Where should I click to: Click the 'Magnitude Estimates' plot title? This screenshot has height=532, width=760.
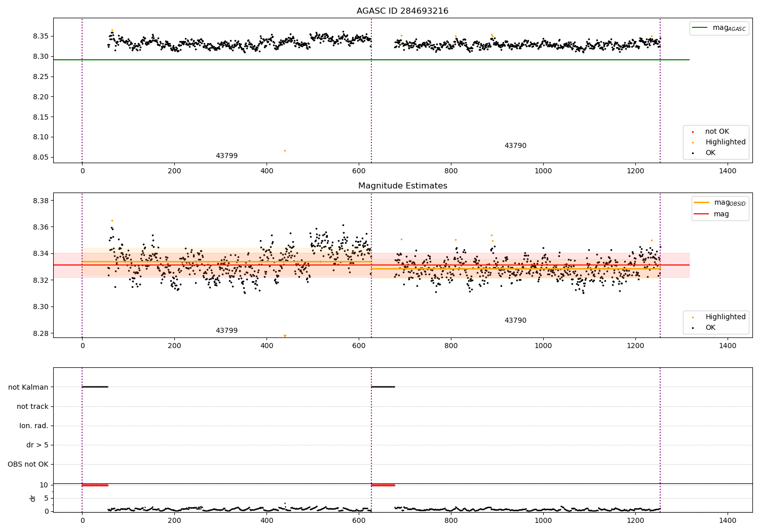(x=402, y=186)
